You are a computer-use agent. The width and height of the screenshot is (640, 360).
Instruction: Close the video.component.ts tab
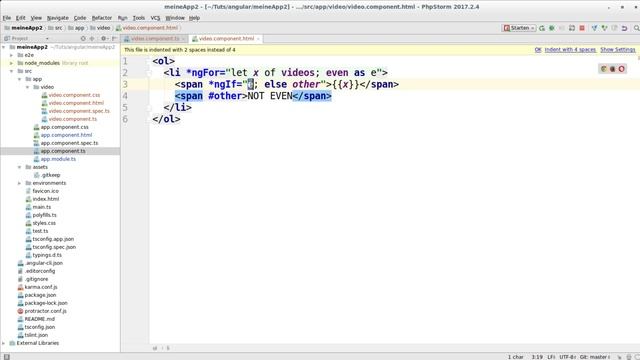click(x=184, y=39)
